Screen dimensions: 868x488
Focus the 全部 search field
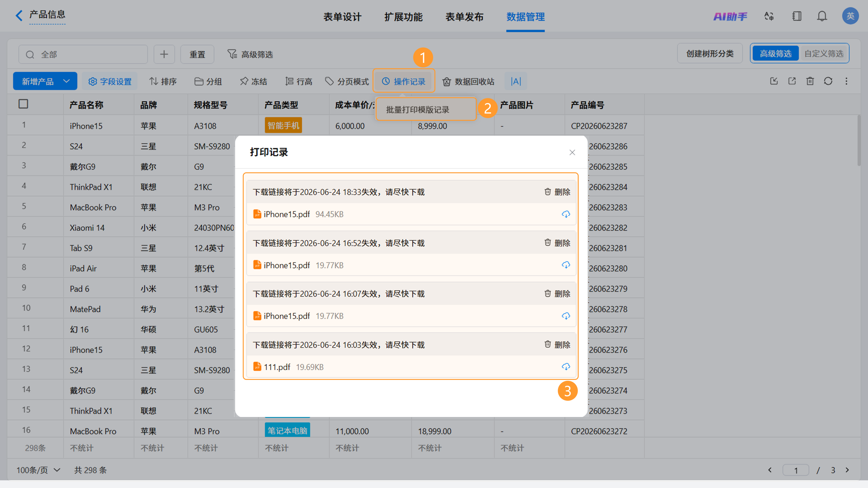coord(83,54)
